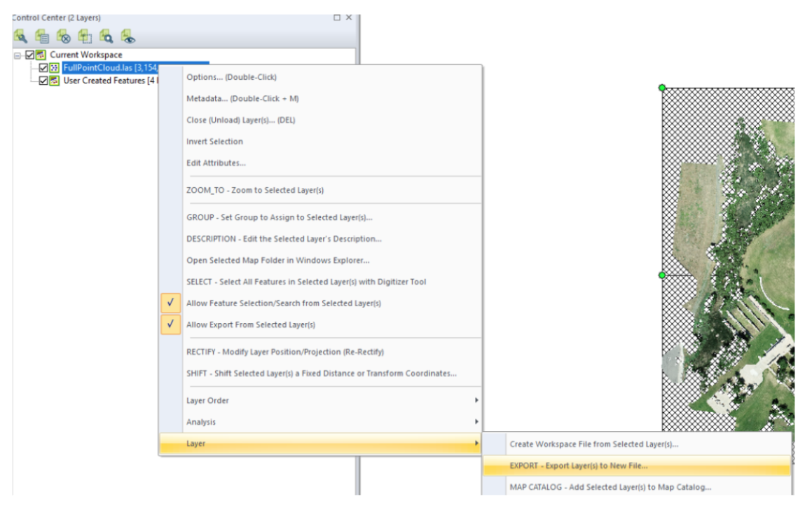
Task: Click the layer Metadata toolbar icon
Action: (x=41, y=35)
